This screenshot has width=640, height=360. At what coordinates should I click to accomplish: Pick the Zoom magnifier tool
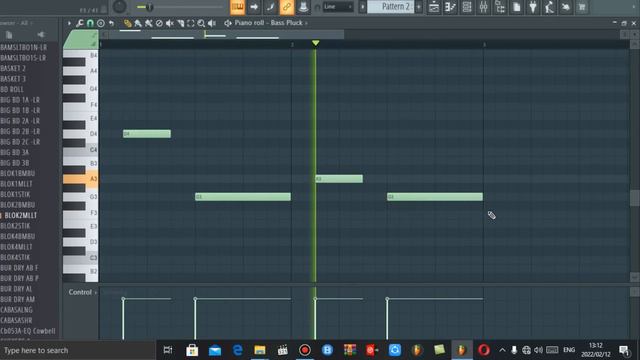[201, 23]
